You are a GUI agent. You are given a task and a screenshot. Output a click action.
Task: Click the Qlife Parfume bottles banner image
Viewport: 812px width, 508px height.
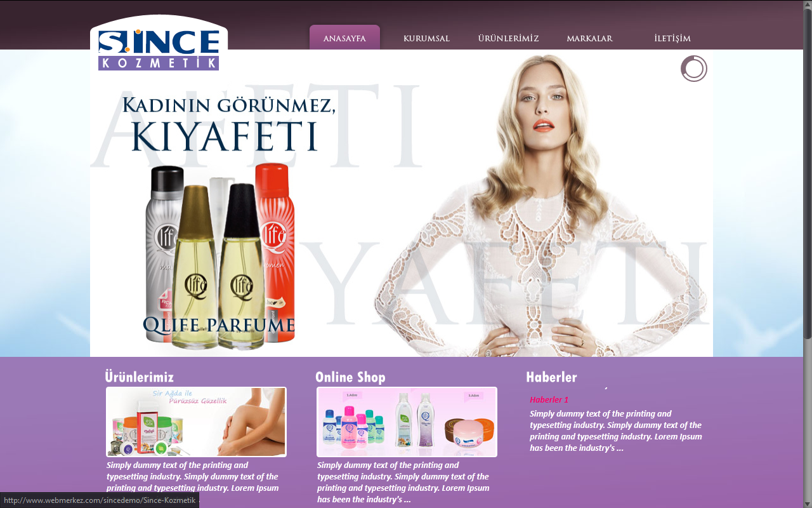click(219, 257)
